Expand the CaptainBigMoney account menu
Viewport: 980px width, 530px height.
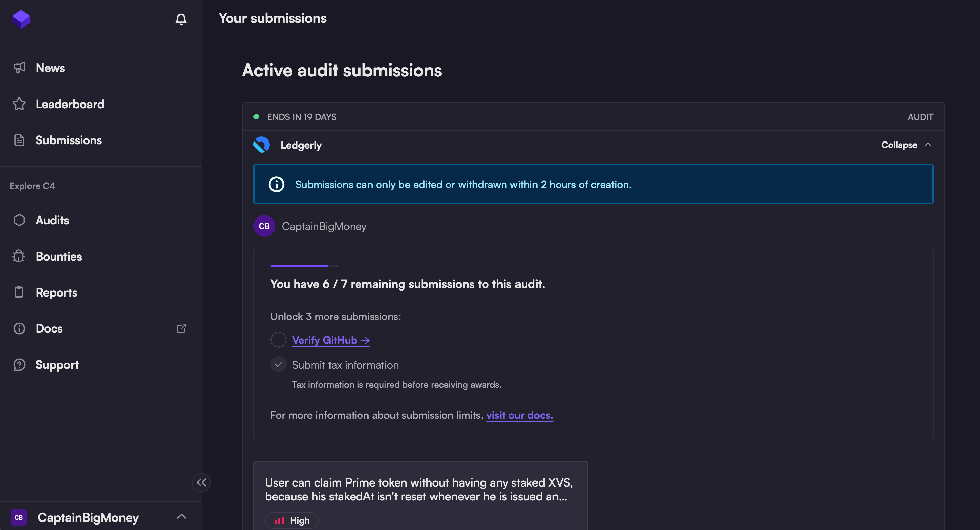point(182,517)
